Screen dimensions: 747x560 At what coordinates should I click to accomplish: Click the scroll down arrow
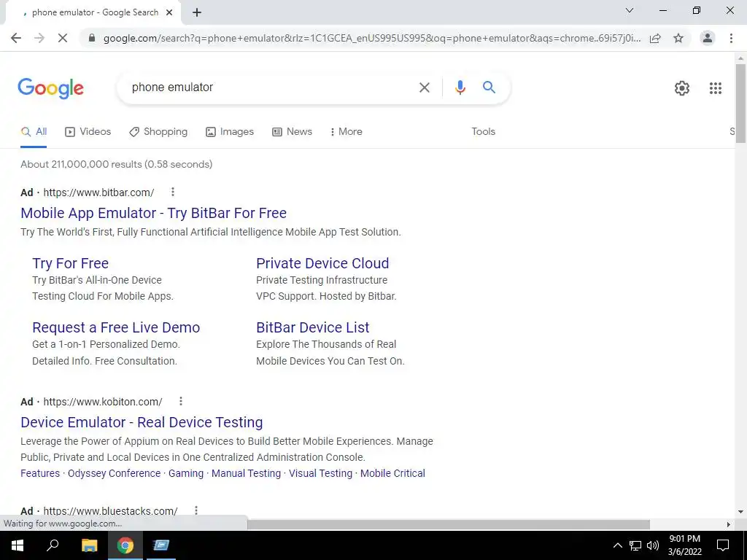740,513
